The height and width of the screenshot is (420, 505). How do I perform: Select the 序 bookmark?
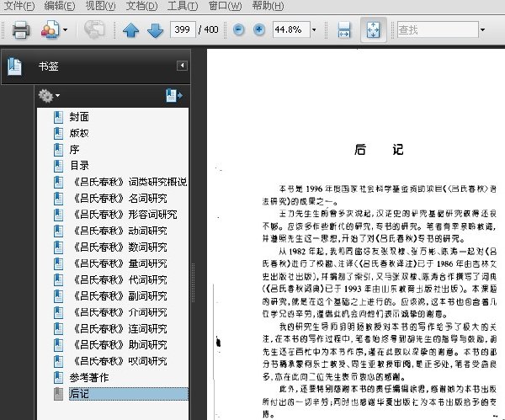[x=74, y=150]
